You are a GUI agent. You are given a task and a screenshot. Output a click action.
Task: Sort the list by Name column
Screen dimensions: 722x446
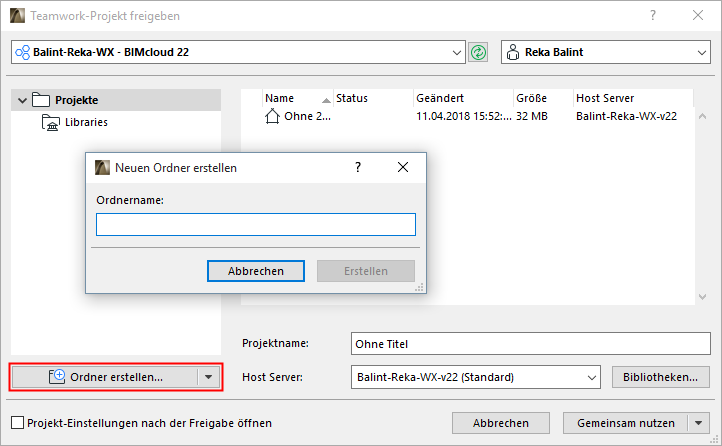coord(297,98)
